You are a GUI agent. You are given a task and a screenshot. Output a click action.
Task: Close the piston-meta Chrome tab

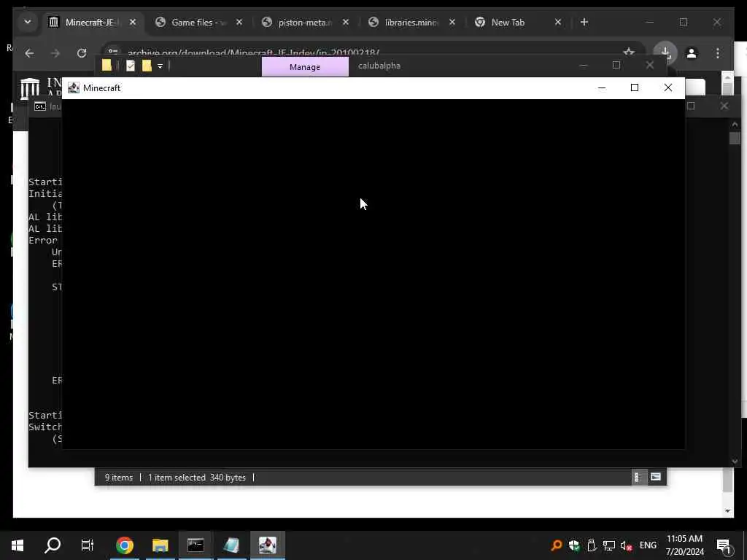point(346,23)
